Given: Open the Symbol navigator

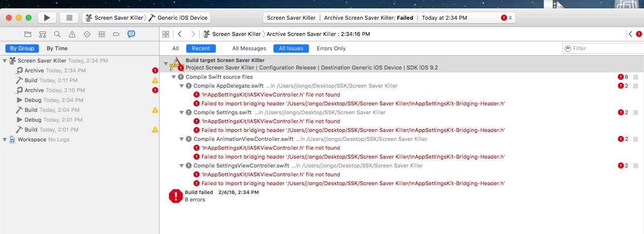Looking at the screenshot, I should (x=42, y=34).
